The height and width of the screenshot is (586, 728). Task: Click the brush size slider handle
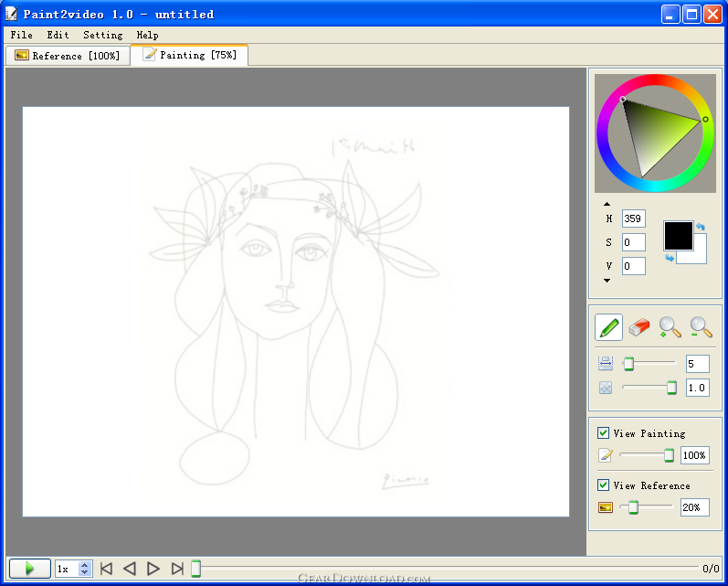[x=628, y=364]
